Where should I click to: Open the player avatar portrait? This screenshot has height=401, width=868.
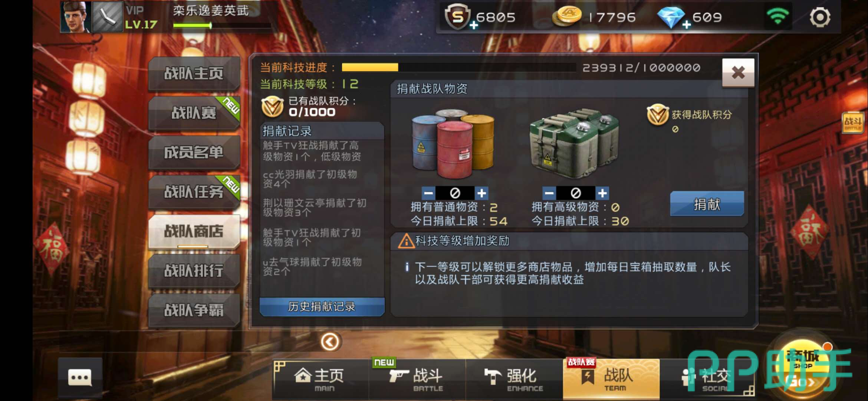pyautogui.click(x=76, y=17)
